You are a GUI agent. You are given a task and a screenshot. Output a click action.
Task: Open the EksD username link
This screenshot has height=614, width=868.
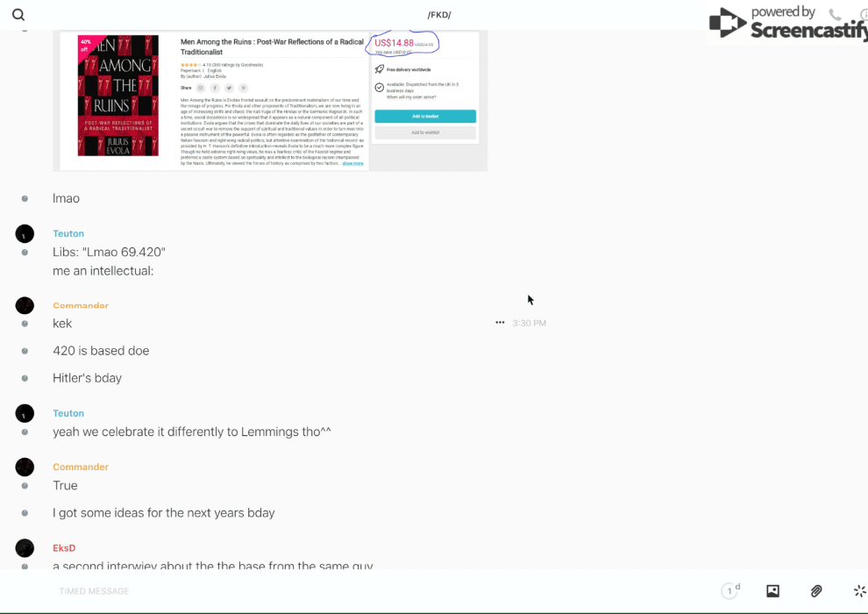64,548
